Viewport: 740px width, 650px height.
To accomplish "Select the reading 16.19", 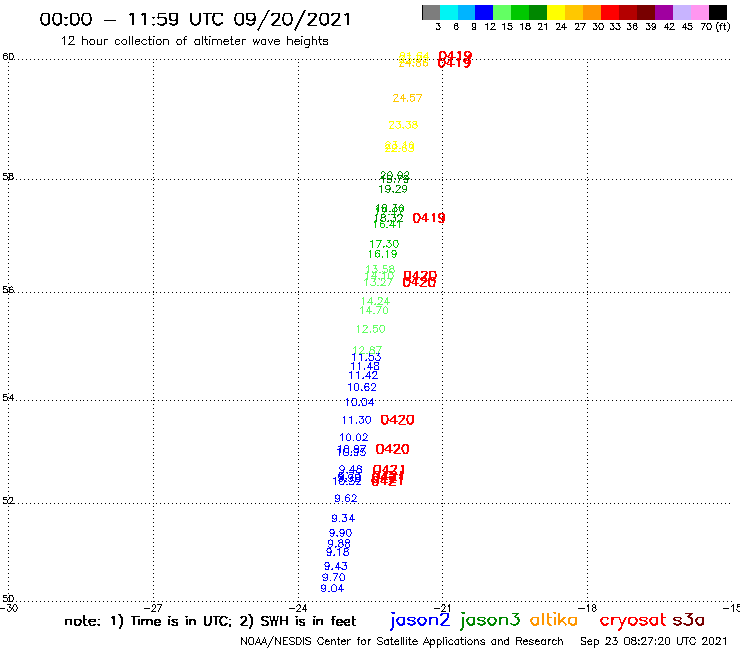I will pos(382,254).
